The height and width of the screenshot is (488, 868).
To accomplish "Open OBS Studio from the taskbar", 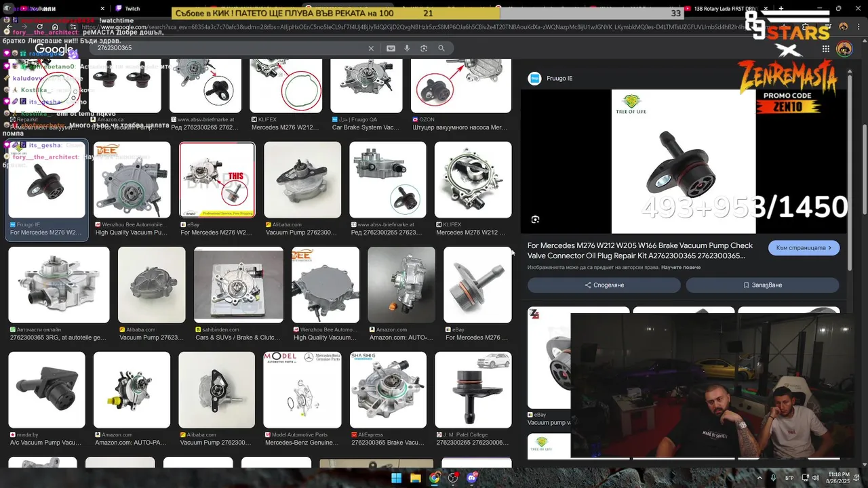I will click(x=454, y=478).
